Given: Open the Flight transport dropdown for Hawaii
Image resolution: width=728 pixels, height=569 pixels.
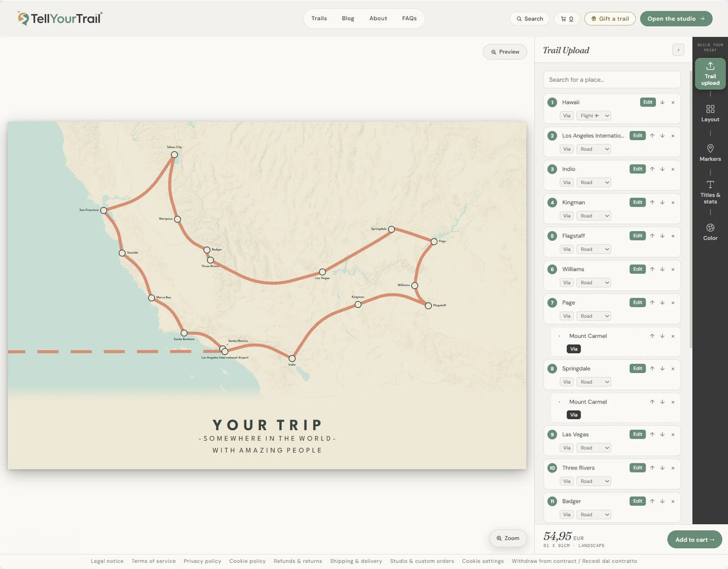Looking at the screenshot, I should coord(593,115).
